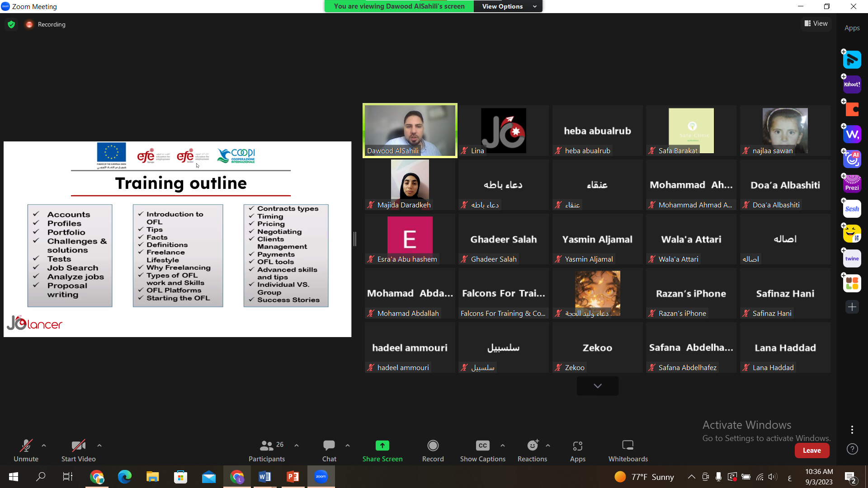868x488 pixels.
Task: Click the Whiteboards icon
Action: pyautogui.click(x=627, y=450)
